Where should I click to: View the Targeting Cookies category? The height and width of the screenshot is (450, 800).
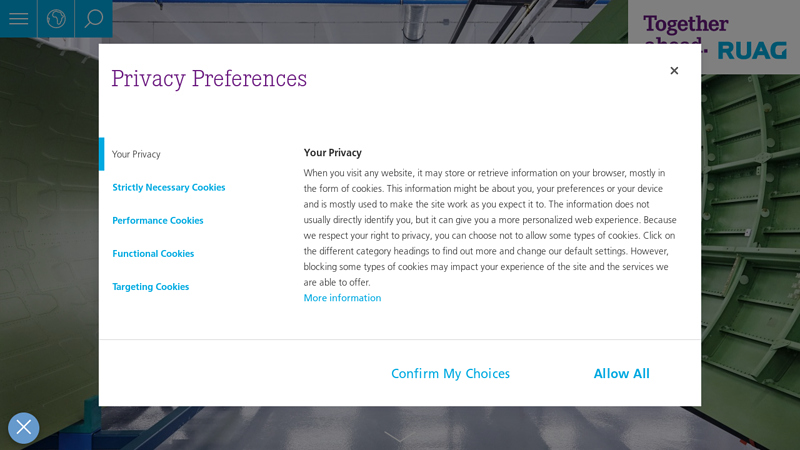click(151, 287)
